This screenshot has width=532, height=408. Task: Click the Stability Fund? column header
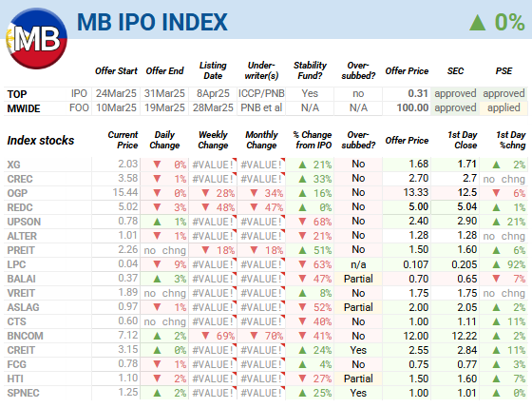click(x=310, y=70)
